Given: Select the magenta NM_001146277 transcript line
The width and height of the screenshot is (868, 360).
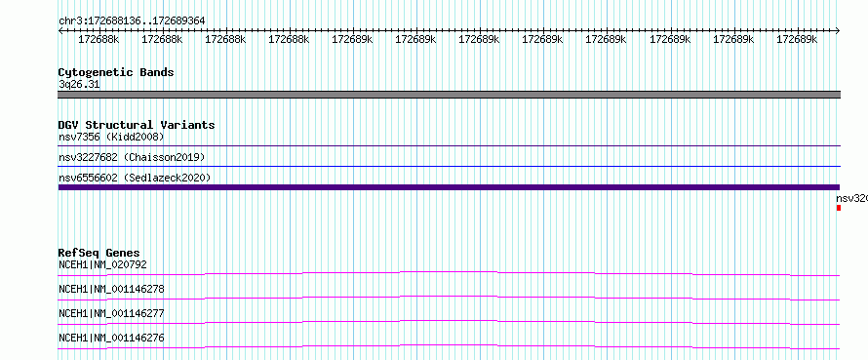Looking at the screenshot, I should [x=449, y=322].
